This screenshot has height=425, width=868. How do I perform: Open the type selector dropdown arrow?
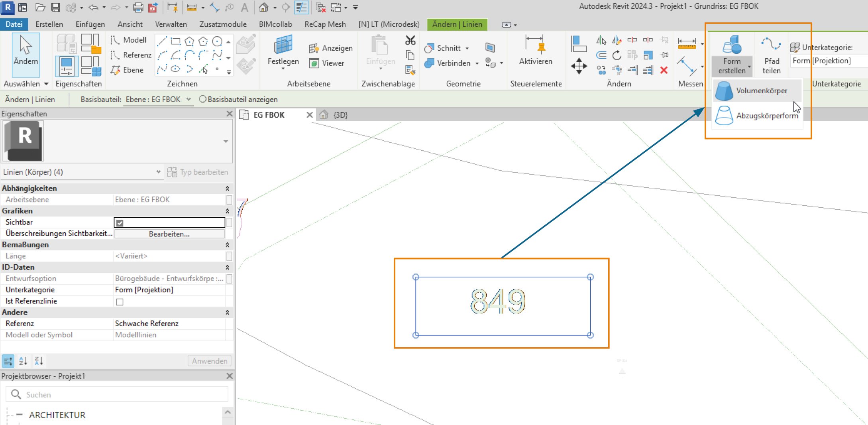(226, 141)
